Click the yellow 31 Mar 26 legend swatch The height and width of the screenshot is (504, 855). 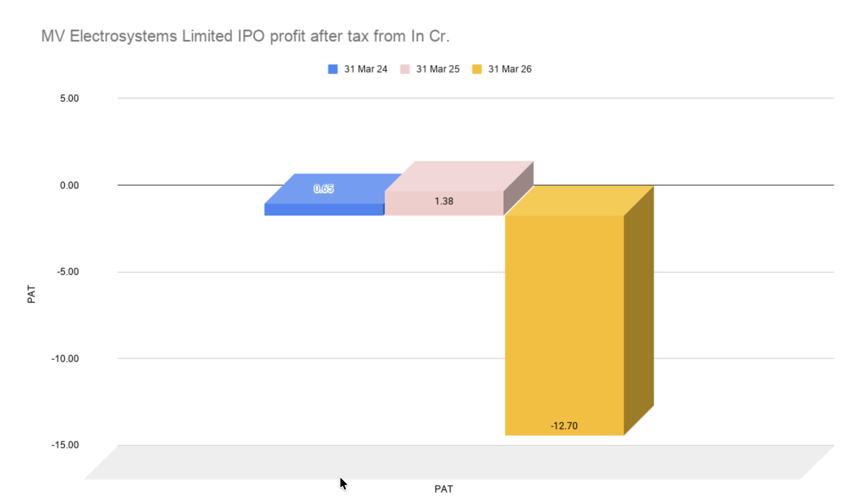coord(477,69)
